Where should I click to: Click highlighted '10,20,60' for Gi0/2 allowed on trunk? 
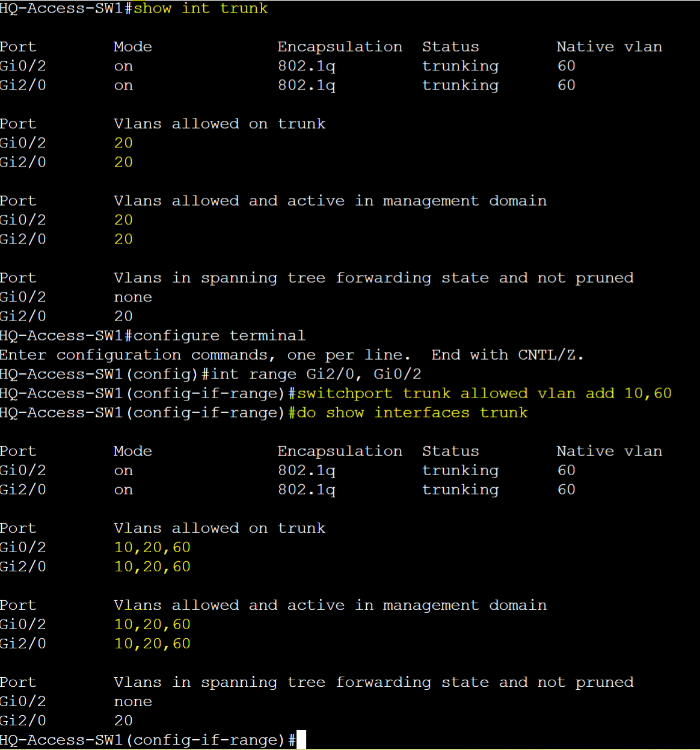[x=152, y=547]
